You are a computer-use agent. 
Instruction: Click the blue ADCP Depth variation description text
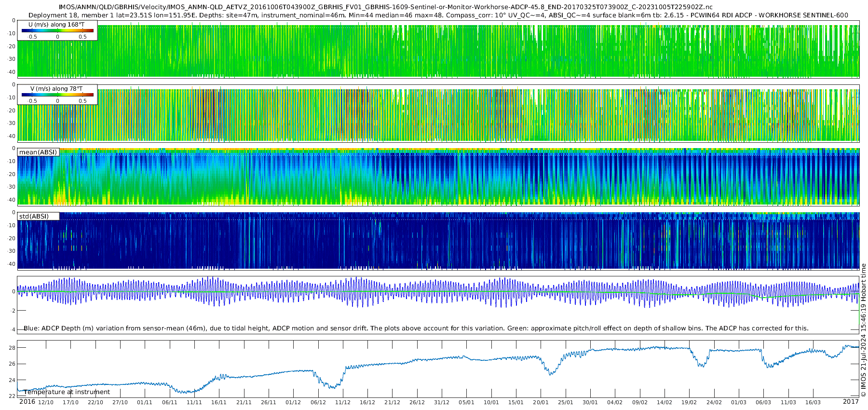point(416,328)
